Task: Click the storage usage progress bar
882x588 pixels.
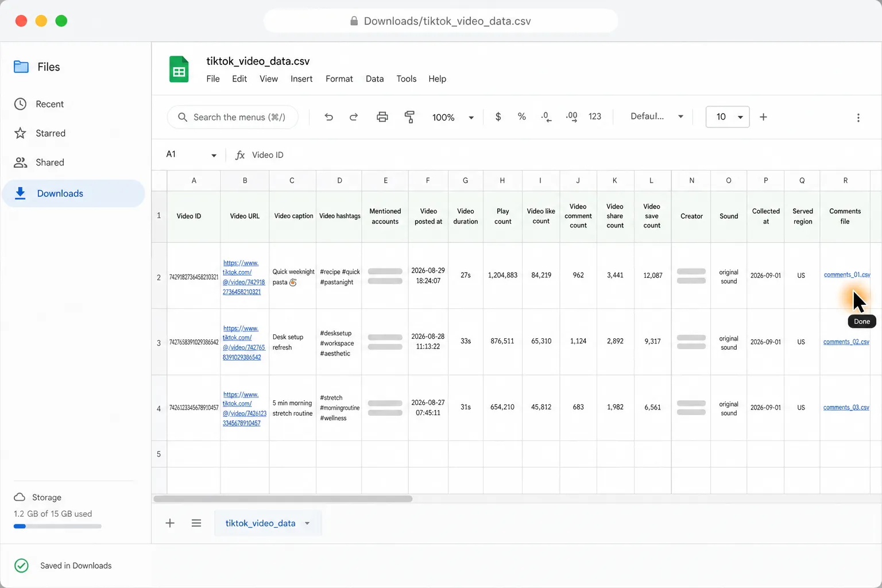Action: pos(57,526)
